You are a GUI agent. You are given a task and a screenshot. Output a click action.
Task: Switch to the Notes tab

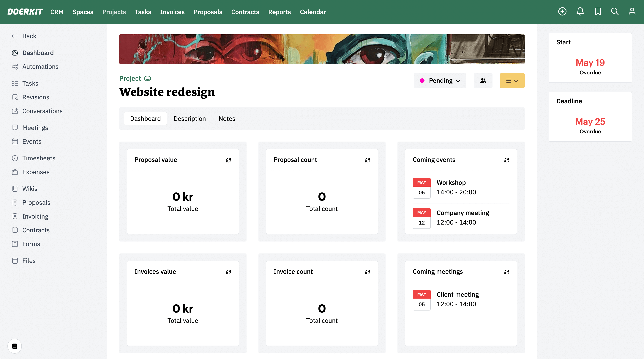[227, 119]
